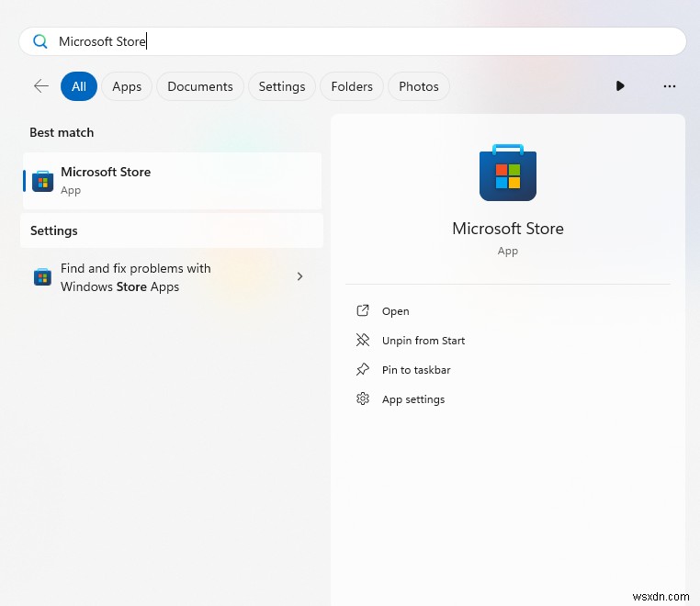Click the unpin icon next to Unpin from Start
This screenshot has width=700, height=606.
(363, 340)
